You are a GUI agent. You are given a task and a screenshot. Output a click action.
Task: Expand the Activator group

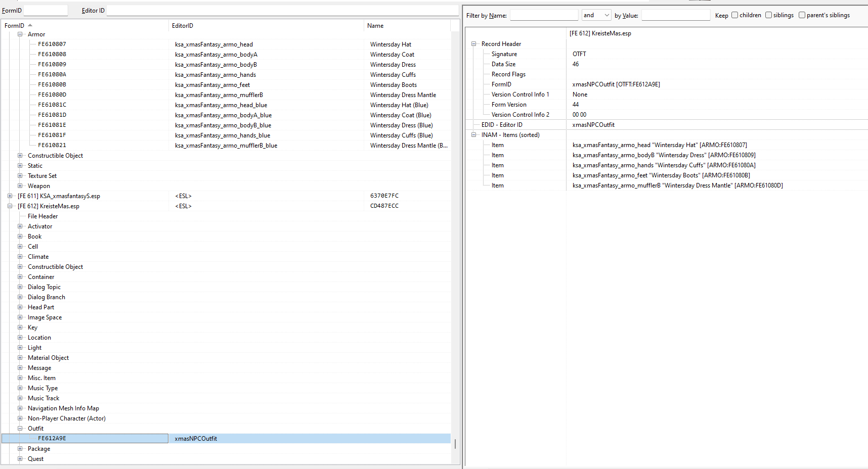click(x=20, y=226)
